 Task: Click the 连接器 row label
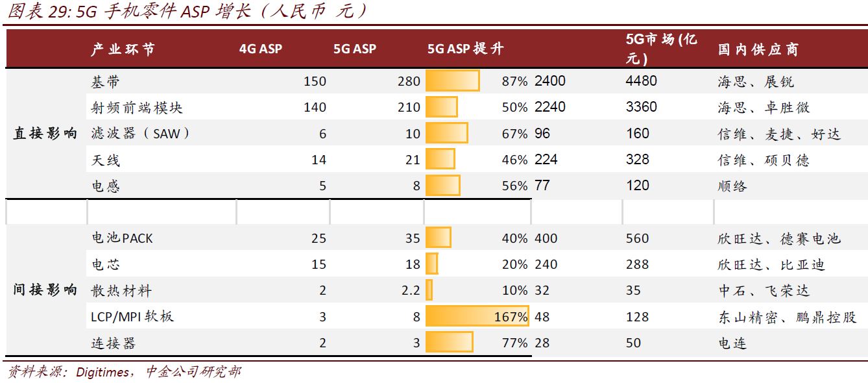(x=114, y=343)
